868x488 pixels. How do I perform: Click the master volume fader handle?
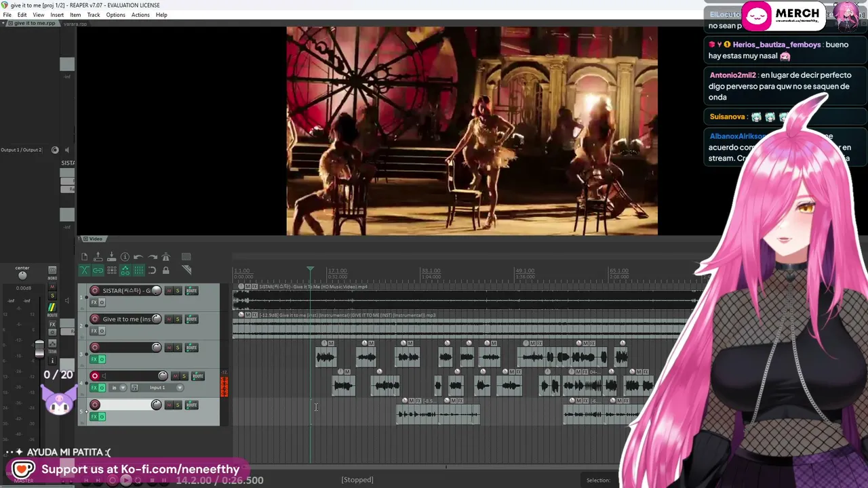click(39, 349)
